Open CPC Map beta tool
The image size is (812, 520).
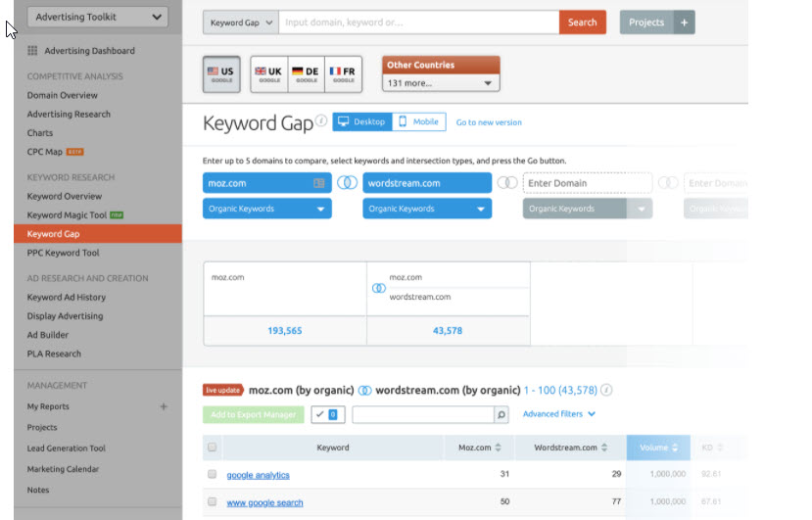(x=55, y=152)
